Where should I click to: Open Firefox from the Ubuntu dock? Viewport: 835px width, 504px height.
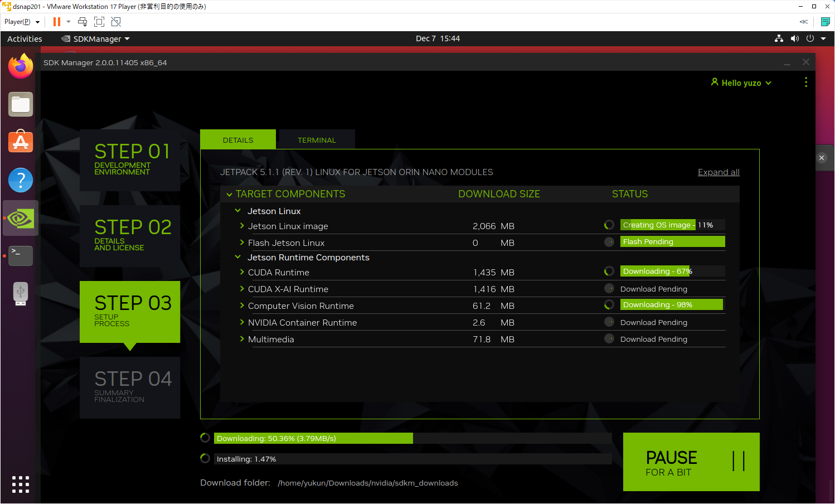click(21, 66)
